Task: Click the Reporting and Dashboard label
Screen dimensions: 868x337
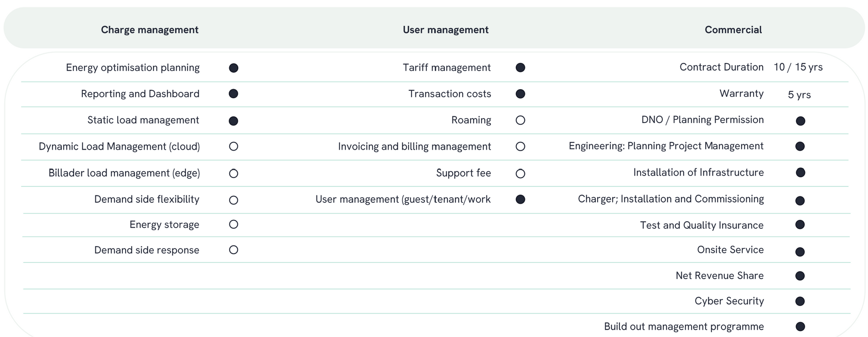Action: pos(140,94)
